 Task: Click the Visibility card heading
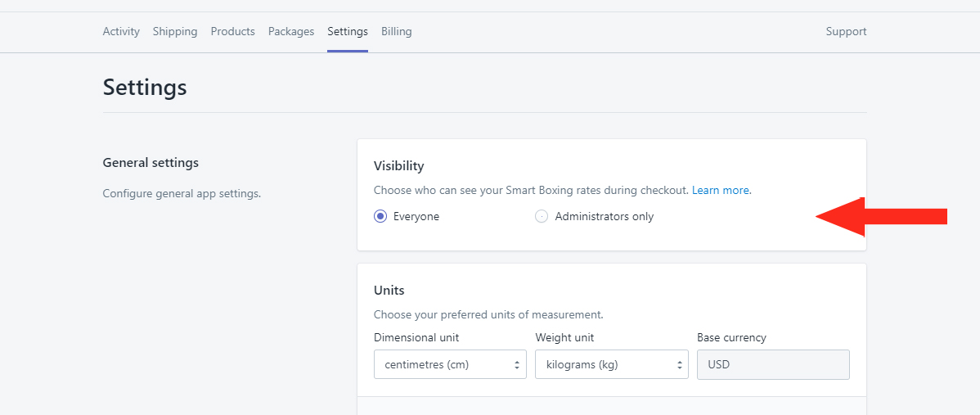click(x=398, y=165)
